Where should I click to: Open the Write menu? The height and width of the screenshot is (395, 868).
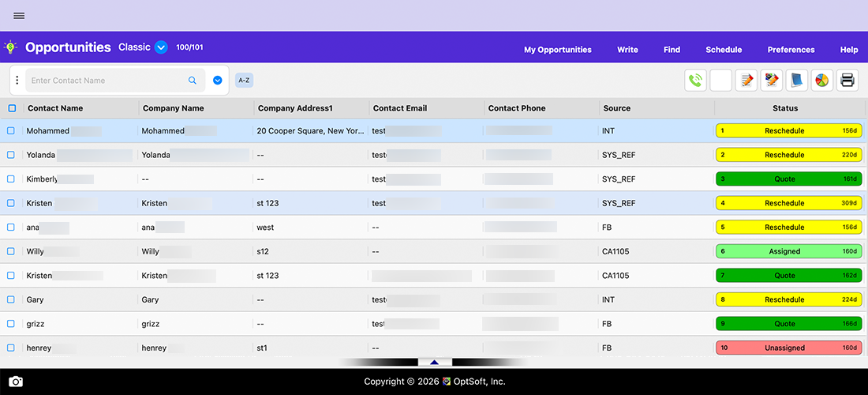pyautogui.click(x=628, y=50)
